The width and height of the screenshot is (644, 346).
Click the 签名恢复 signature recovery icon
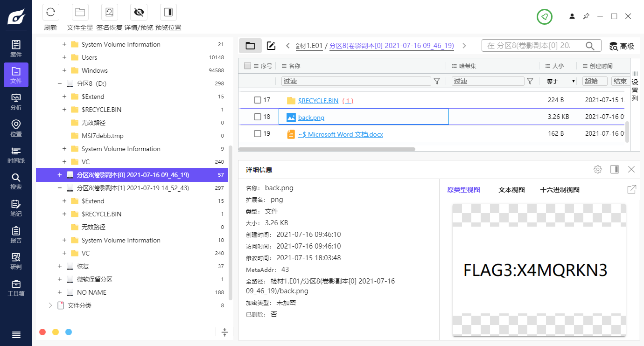tap(109, 12)
